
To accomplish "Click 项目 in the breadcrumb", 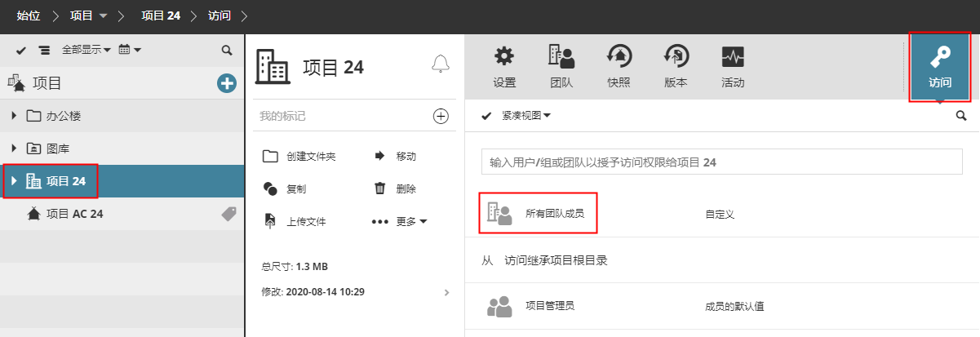I will 82,15.
